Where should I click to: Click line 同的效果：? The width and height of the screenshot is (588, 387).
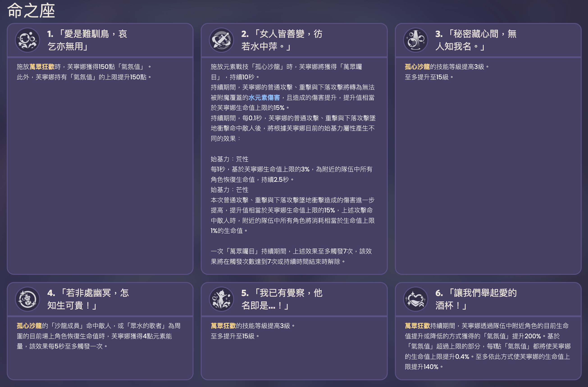point(226,139)
